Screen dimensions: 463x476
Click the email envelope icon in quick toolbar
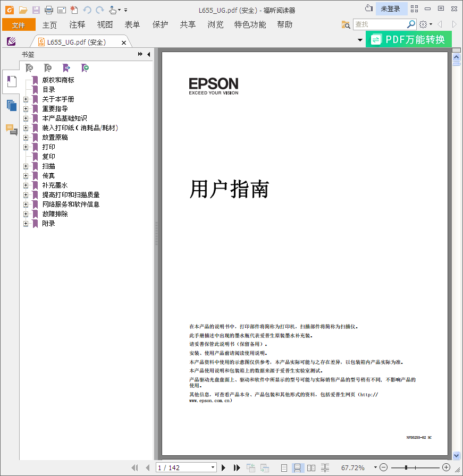(62, 10)
